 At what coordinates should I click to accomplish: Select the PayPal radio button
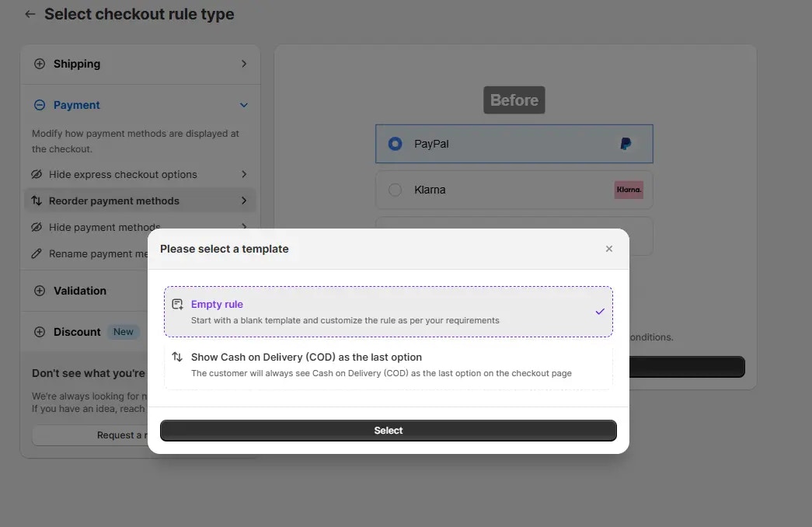(396, 144)
